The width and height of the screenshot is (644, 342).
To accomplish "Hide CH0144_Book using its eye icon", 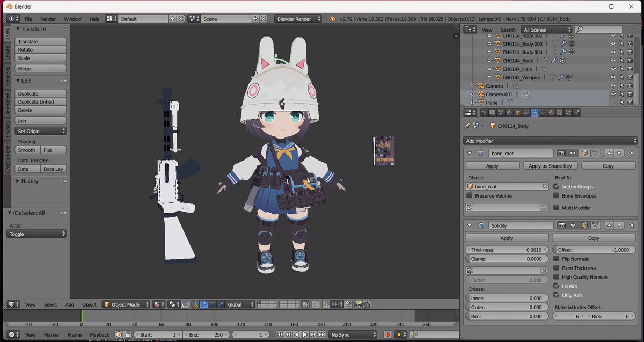I will coord(613,61).
